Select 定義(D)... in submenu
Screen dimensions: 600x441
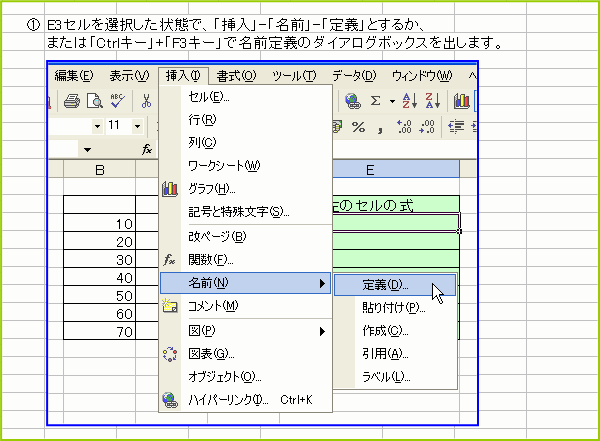pos(395,285)
